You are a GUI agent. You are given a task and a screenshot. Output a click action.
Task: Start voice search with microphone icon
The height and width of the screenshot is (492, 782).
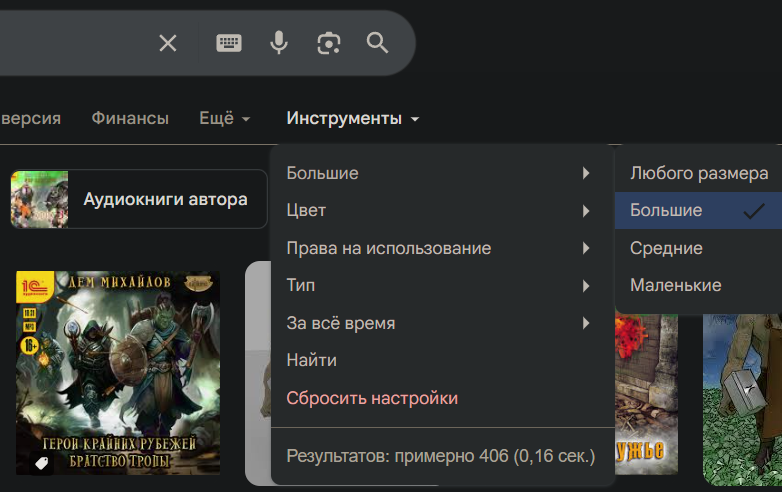tap(279, 43)
